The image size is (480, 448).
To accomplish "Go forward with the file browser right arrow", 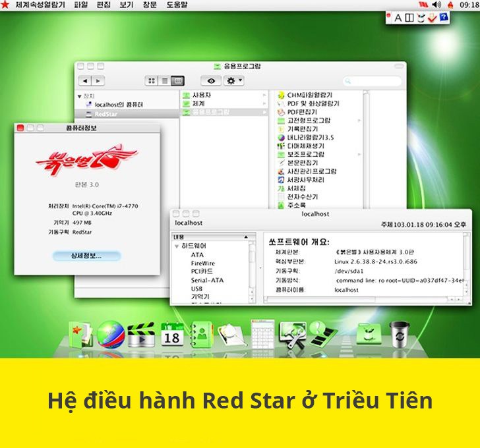I will click(x=98, y=81).
